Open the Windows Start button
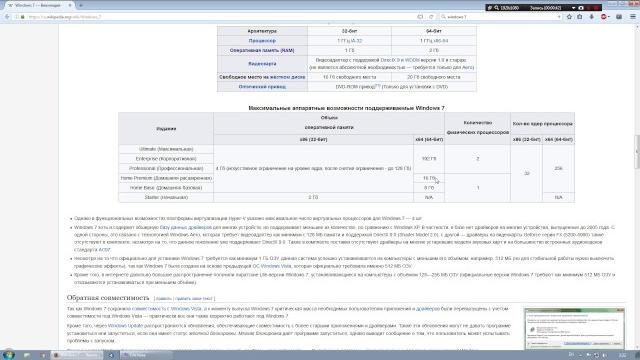Screen dimensions: 640x360 [9, 355]
